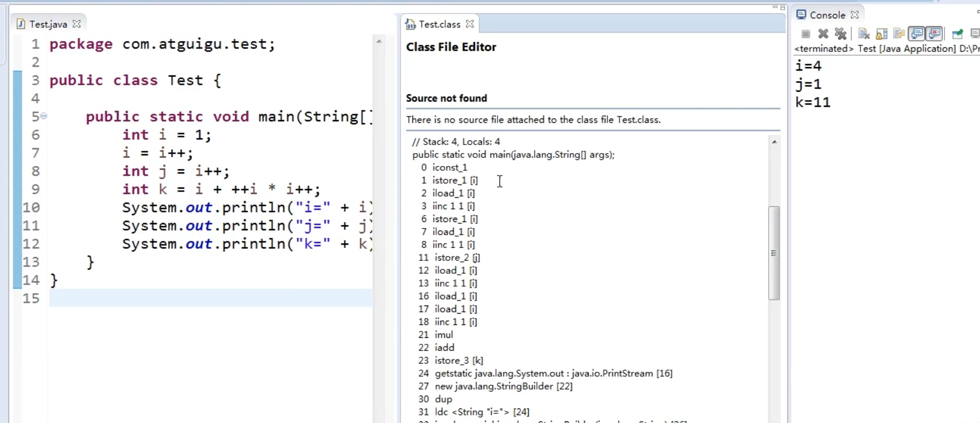
Task: Select the Console view tab
Action: (827, 15)
